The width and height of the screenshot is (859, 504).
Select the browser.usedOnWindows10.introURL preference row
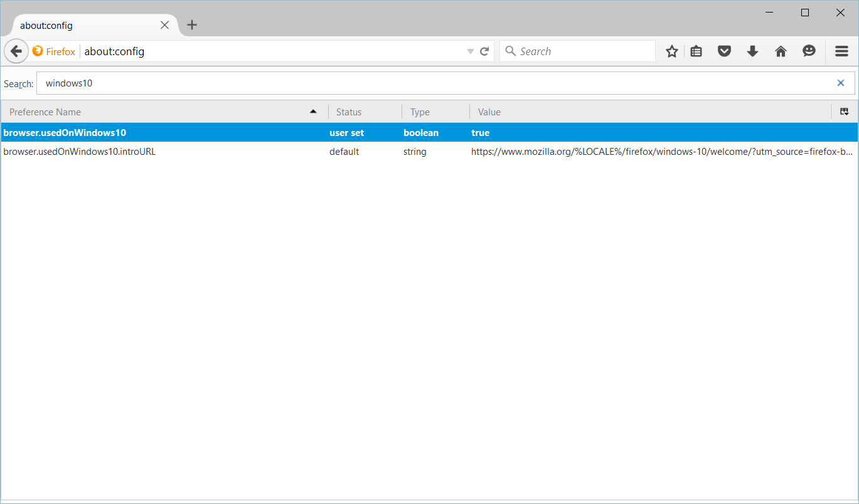click(x=429, y=151)
